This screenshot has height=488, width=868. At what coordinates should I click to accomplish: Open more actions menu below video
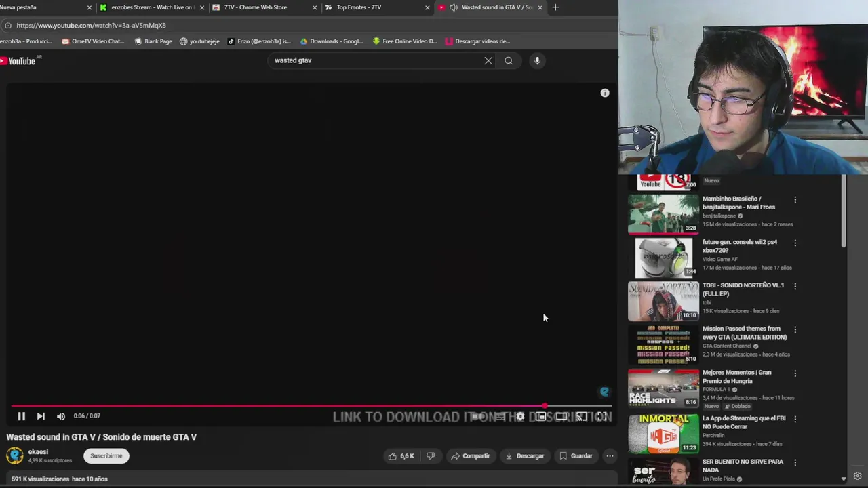point(610,456)
